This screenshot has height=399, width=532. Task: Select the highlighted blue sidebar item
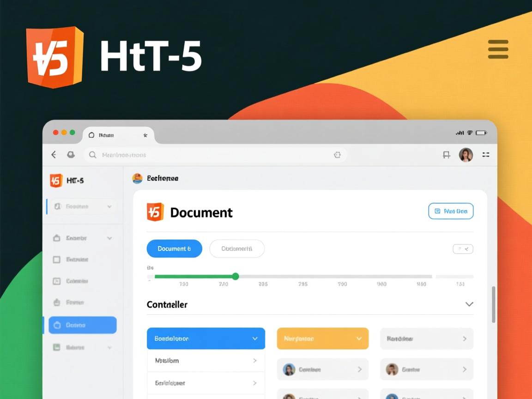point(82,325)
